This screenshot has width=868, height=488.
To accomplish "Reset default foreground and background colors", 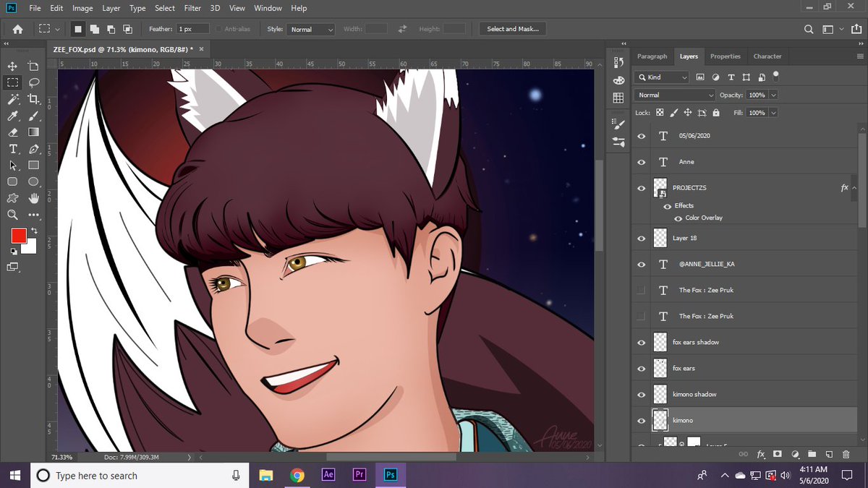I will (x=12, y=251).
